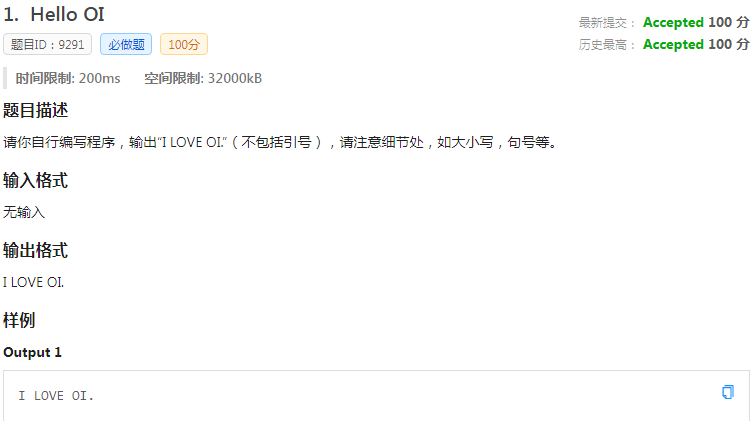Screen dimensions: 756x421
Task: Click the 100分 orange badge
Action: pos(184,44)
